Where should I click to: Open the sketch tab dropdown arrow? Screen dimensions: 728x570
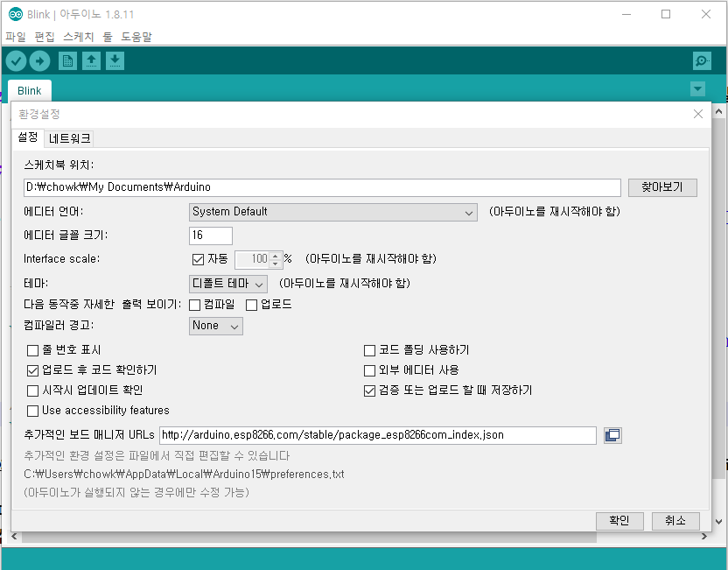click(x=697, y=88)
